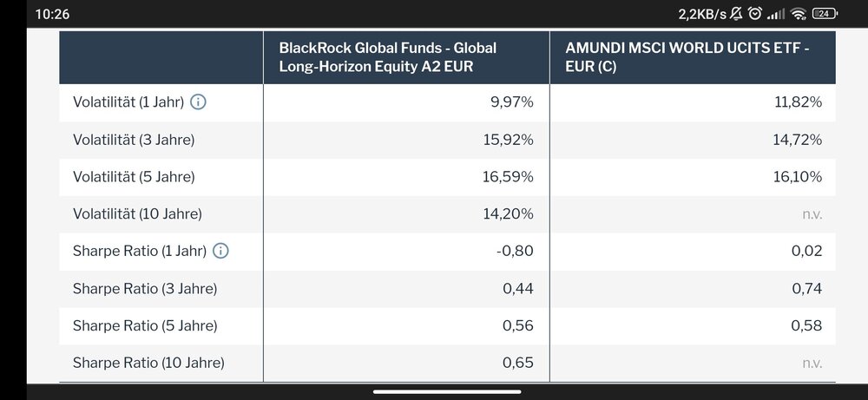Select the 0,74 Amundi Sharpe Ratio value
The image size is (868, 400).
[x=806, y=289]
